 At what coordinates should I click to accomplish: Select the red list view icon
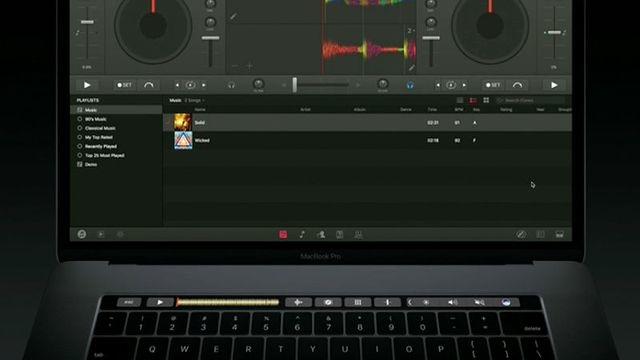473,100
